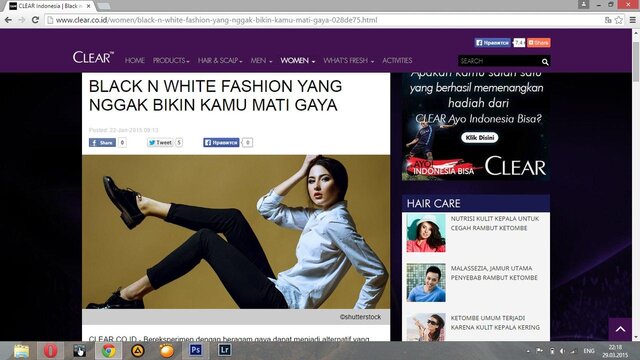Click the ENG language indicator
This screenshot has height=360, width=640.
point(589,351)
